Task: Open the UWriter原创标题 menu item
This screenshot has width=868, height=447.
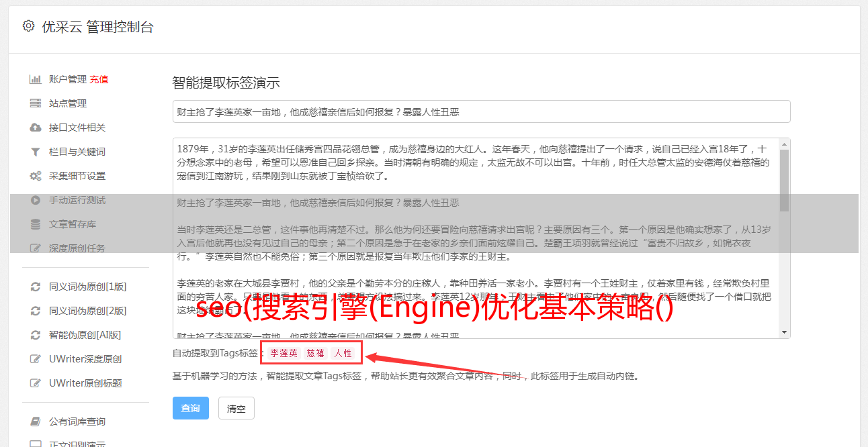Action: 85,383
